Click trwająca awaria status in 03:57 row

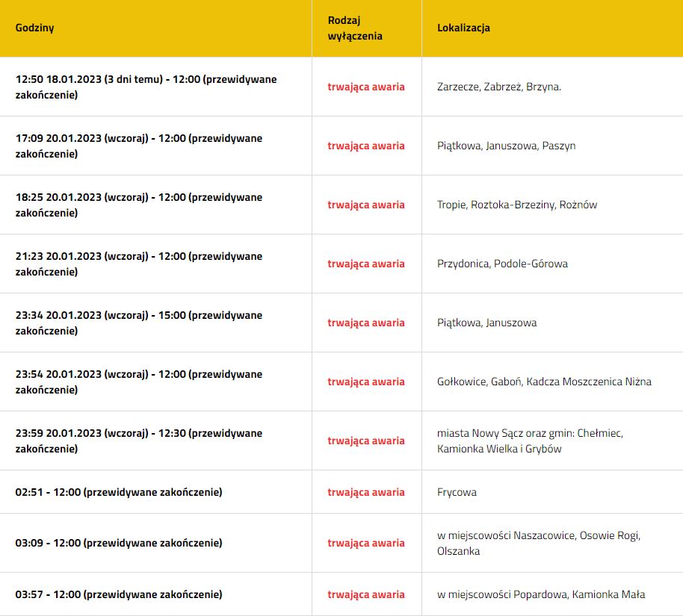pos(366,594)
